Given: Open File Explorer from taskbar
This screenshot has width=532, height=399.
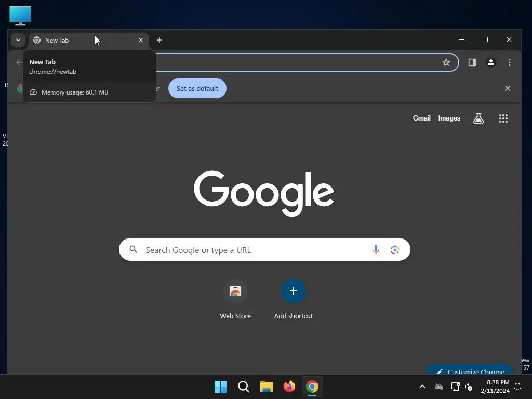Looking at the screenshot, I should tap(267, 387).
